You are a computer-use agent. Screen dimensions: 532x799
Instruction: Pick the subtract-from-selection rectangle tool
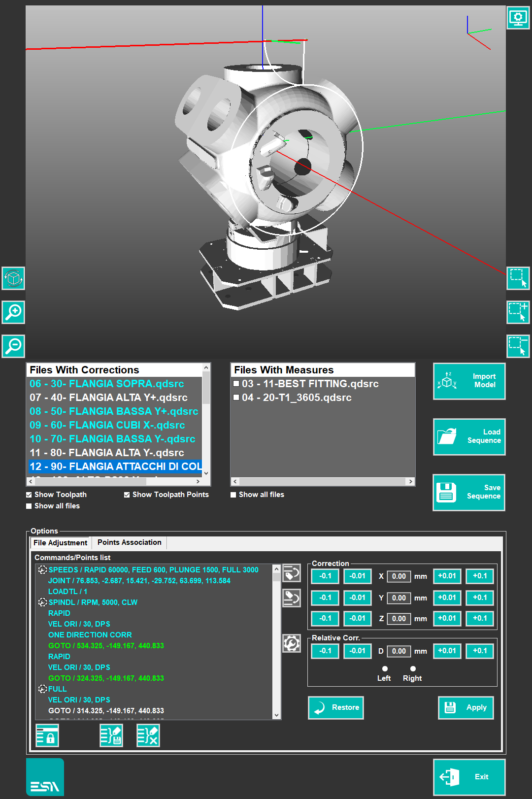click(518, 346)
